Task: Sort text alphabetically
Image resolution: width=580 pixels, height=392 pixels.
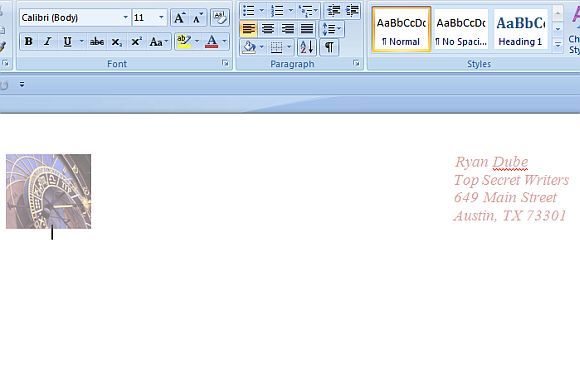Action: pyautogui.click(x=307, y=47)
